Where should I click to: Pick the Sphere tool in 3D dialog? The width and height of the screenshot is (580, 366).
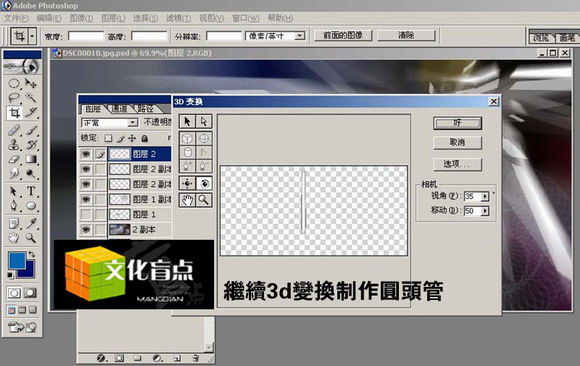pyautogui.click(x=204, y=138)
